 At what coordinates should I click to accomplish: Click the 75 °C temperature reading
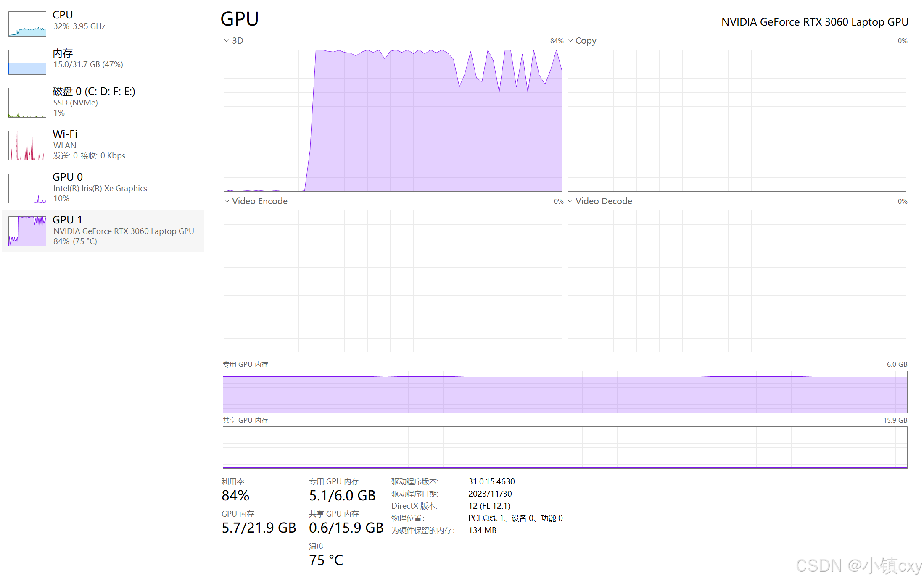(326, 560)
